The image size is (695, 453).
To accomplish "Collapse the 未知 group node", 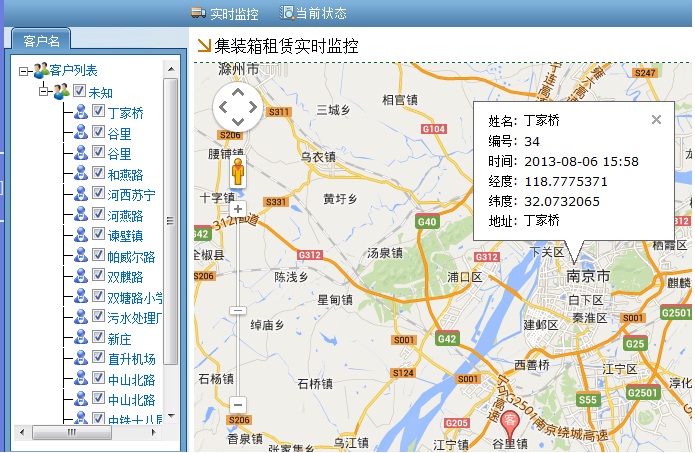I will pyautogui.click(x=43, y=92).
